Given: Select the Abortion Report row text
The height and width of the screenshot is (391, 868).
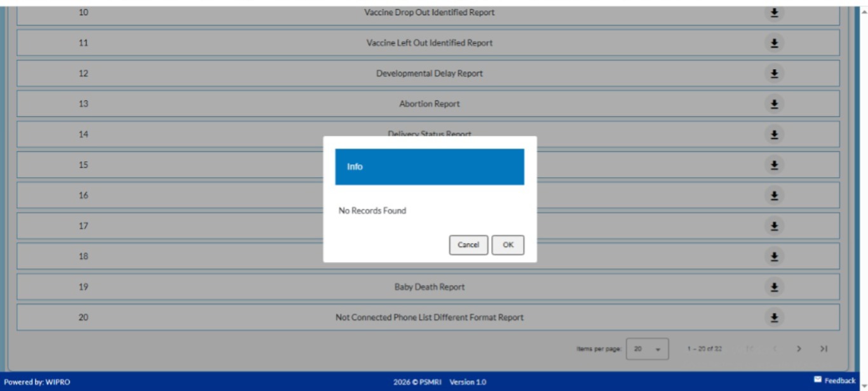Looking at the screenshot, I should point(429,104).
